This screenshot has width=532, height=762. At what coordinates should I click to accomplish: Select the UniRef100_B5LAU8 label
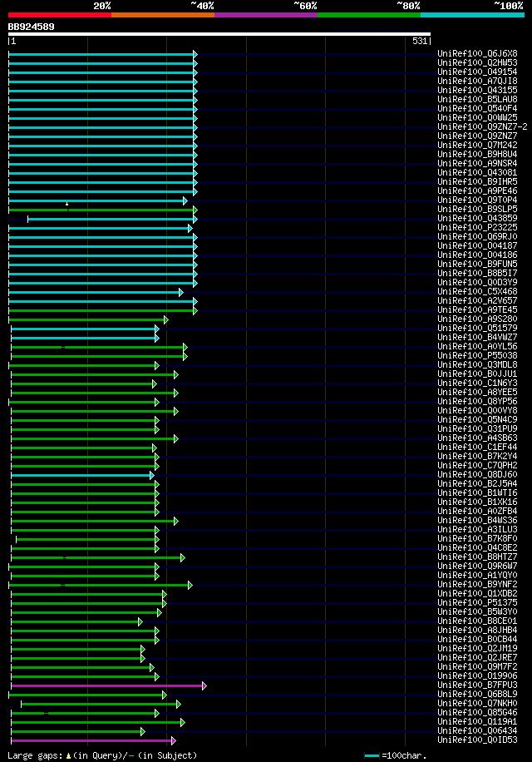point(477,100)
